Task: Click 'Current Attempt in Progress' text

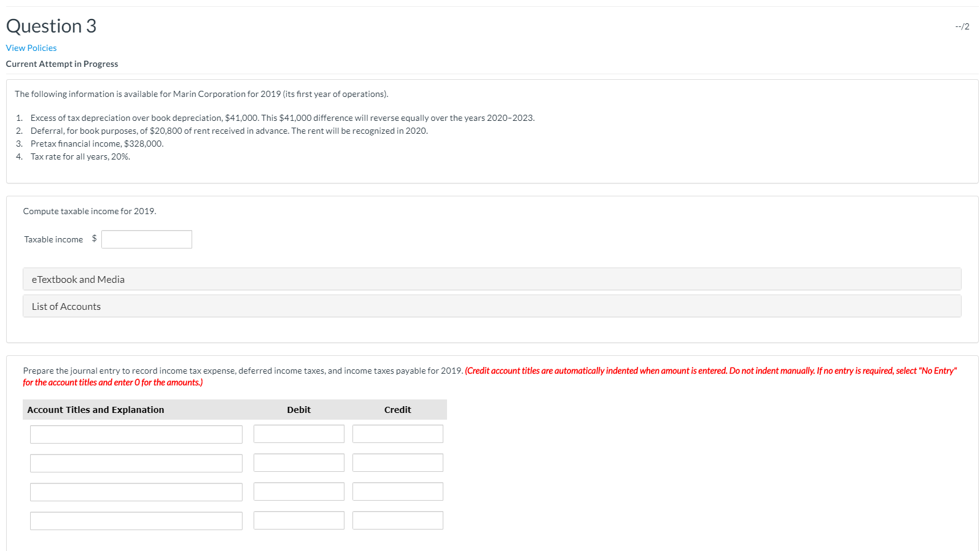Action: (62, 64)
